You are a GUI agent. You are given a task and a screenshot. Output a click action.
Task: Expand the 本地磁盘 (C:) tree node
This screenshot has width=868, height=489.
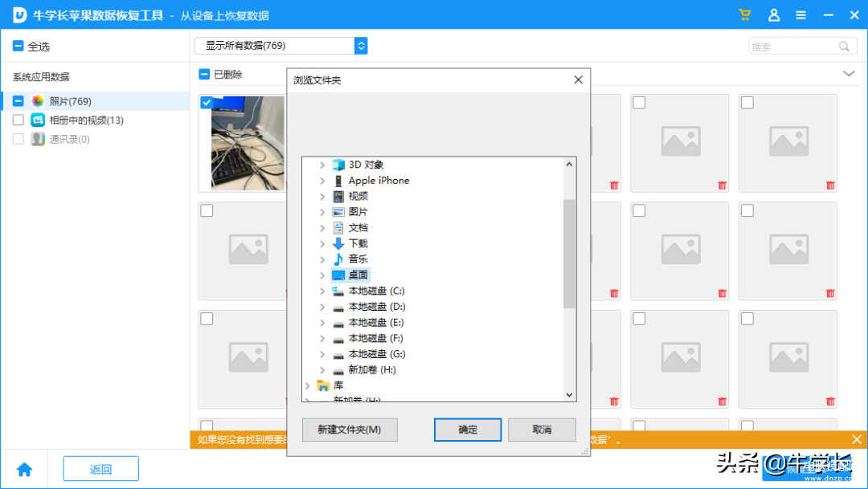tap(322, 291)
